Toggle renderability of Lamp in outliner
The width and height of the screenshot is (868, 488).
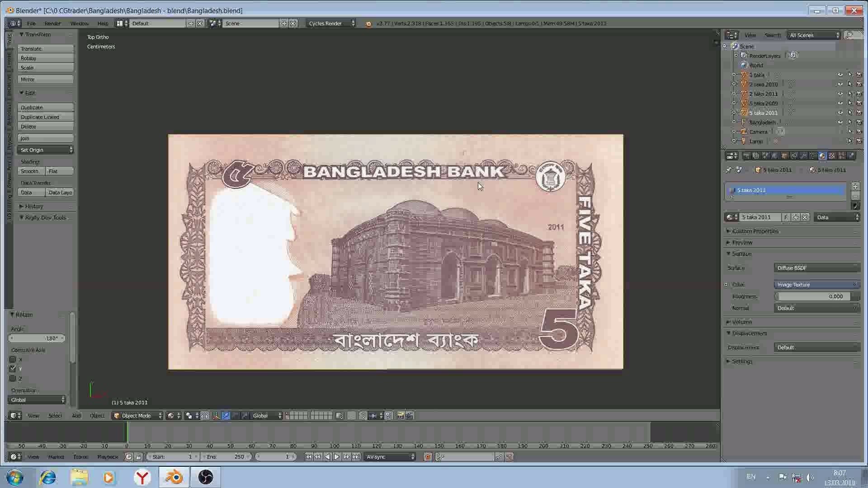(x=859, y=141)
